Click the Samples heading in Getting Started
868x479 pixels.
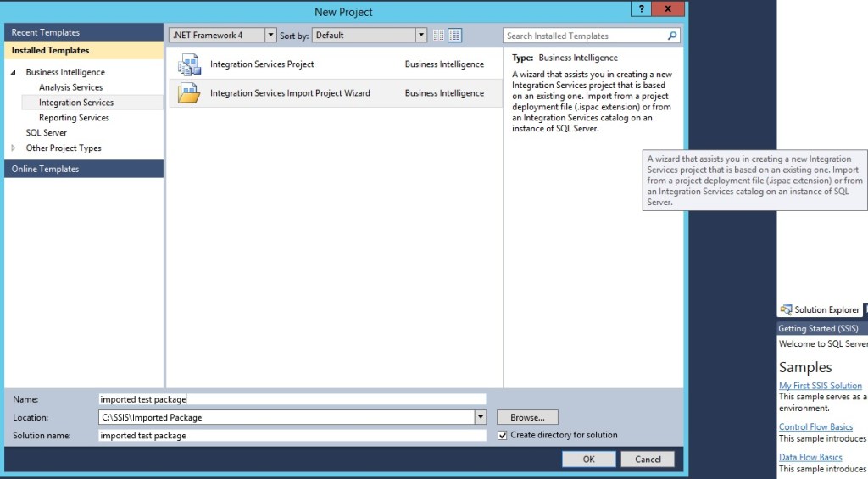(x=805, y=367)
